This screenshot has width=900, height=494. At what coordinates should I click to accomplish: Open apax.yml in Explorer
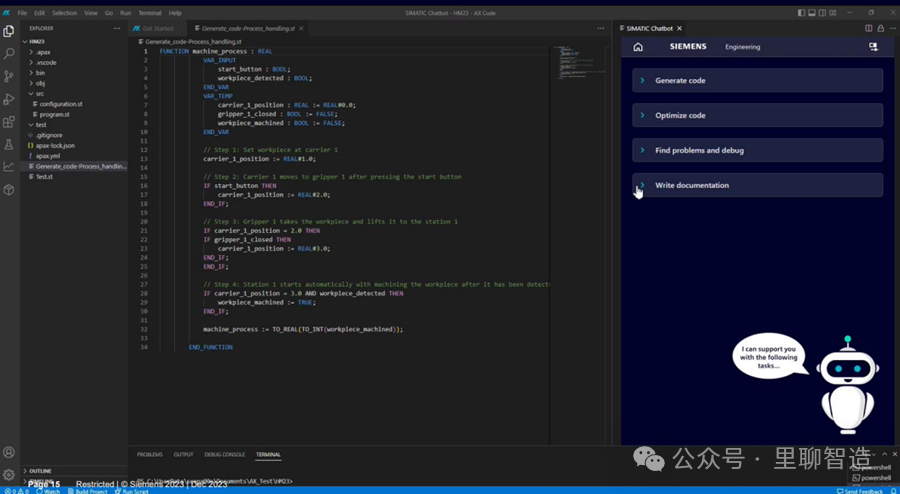(75, 155)
